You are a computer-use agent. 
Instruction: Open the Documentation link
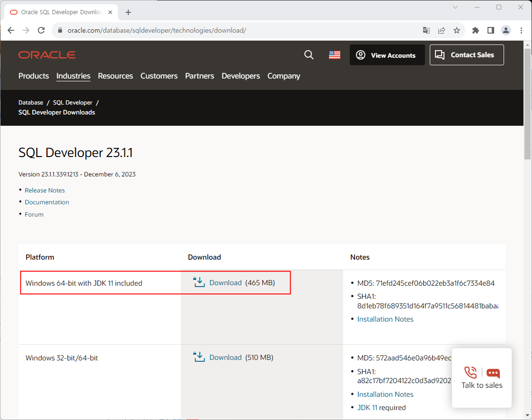point(47,202)
